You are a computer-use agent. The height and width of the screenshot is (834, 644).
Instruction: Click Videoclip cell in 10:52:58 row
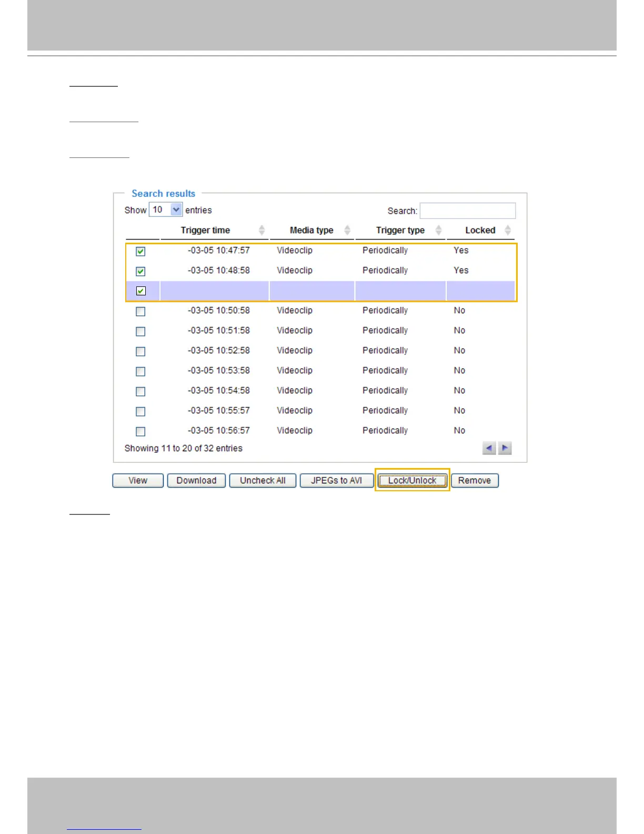(295, 350)
